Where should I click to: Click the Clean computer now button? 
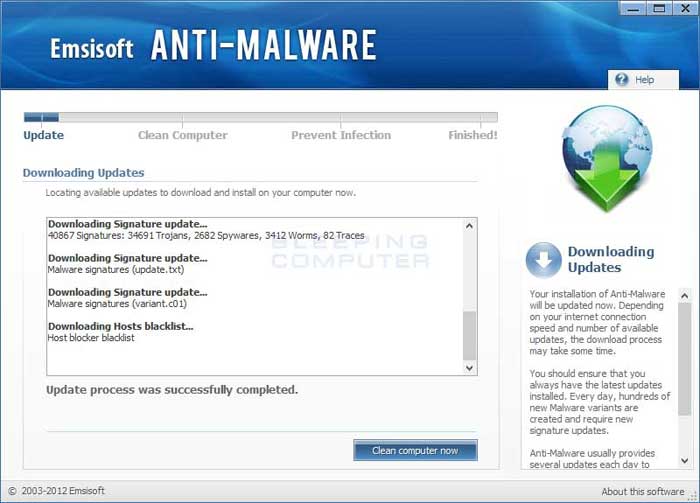click(x=415, y=450)
